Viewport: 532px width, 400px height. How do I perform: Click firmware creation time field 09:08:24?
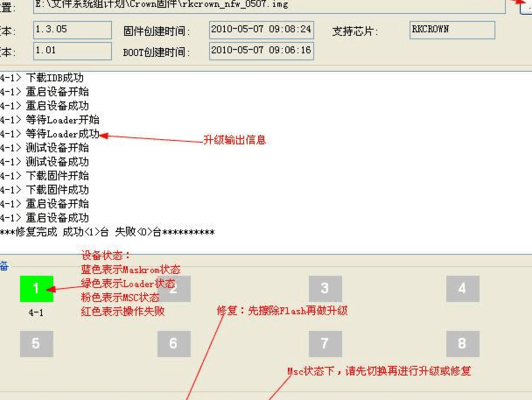(x=261, y=30)
